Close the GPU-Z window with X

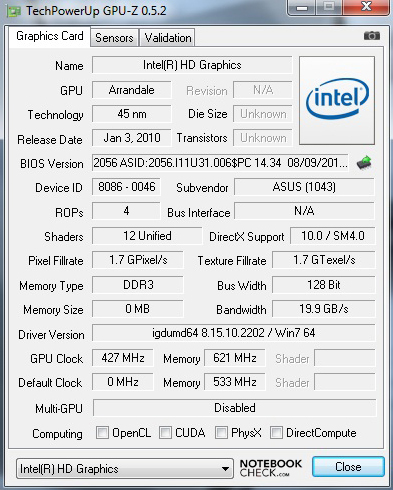click(366, 6)
